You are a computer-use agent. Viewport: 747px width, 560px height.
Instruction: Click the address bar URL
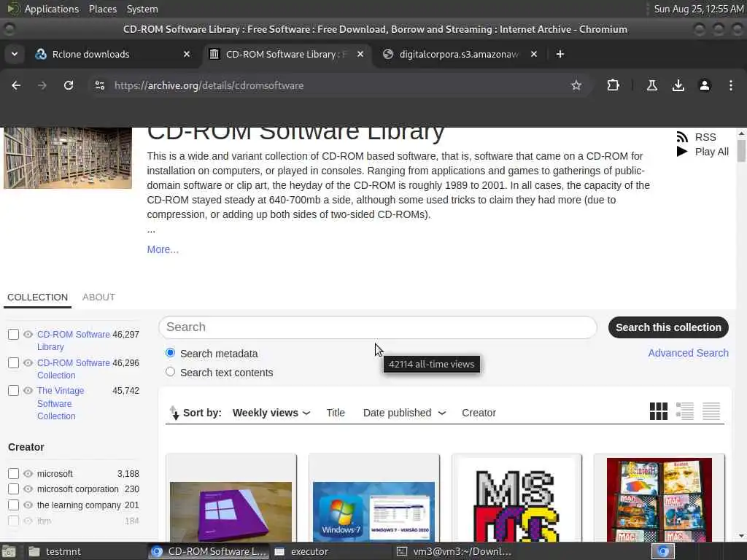(209, 85)
